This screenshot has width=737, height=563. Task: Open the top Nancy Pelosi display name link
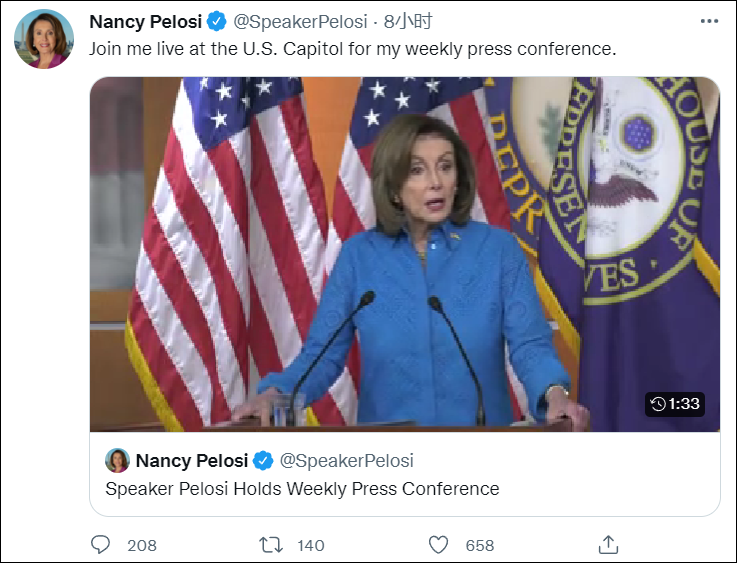[145, 22]
